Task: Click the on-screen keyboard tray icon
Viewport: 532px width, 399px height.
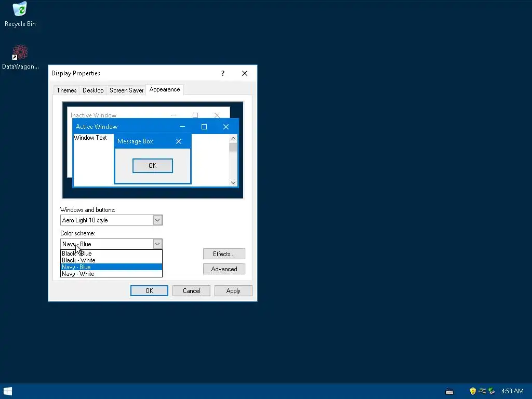Action: coord(449,392)
